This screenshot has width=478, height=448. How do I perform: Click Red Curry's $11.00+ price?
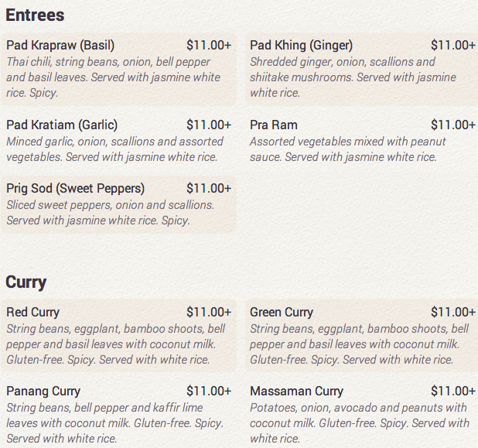(x=209, y=313)
